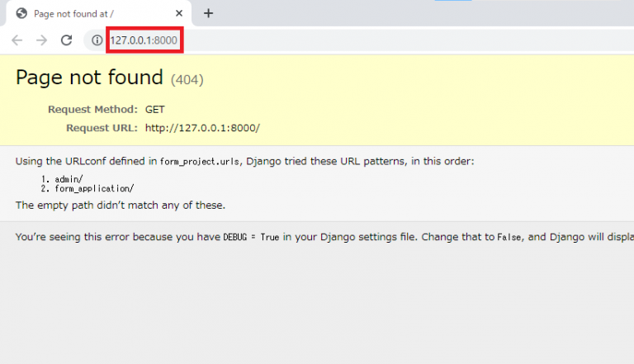The width and height of the screenshot is (634, 364).
Task: Click the GET request method value
Action: (154, 110)
